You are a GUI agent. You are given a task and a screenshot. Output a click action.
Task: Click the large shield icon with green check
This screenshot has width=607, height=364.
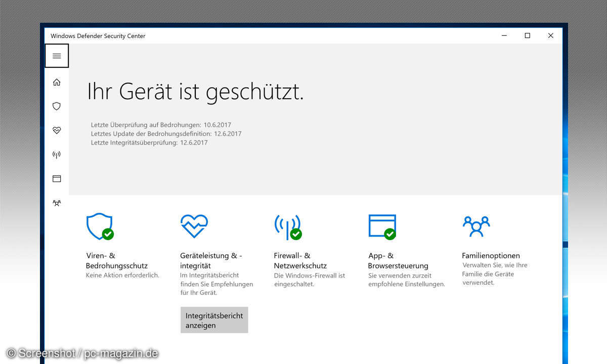[100, 226]
